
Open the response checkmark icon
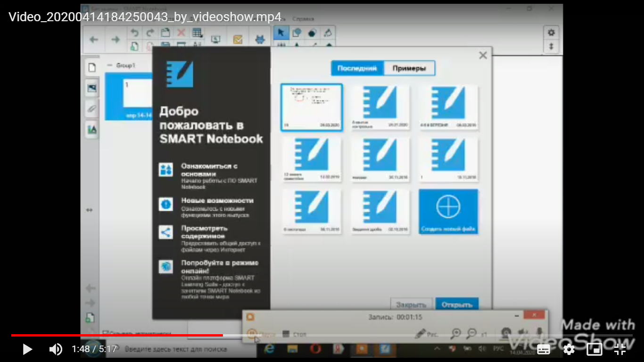[238, 40]
